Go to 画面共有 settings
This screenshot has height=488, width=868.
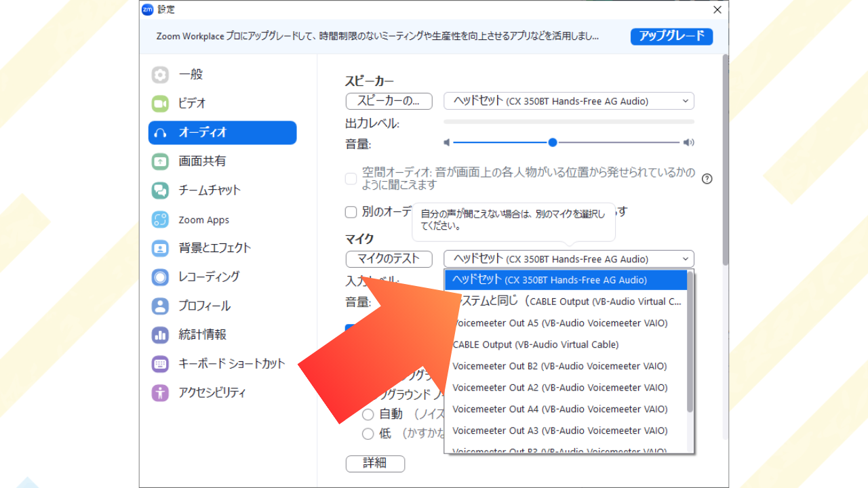[222, 161]
